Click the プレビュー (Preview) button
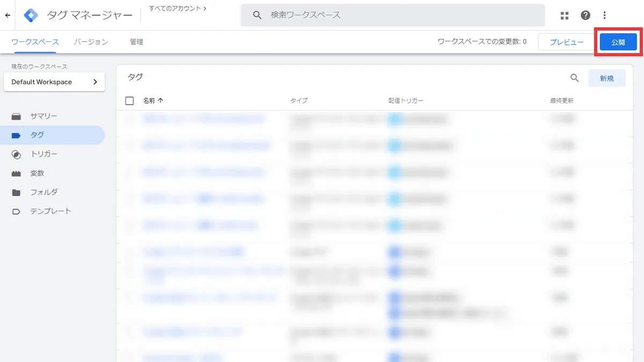The width and height of the screenshot is (644, 362). coord(566,41)
